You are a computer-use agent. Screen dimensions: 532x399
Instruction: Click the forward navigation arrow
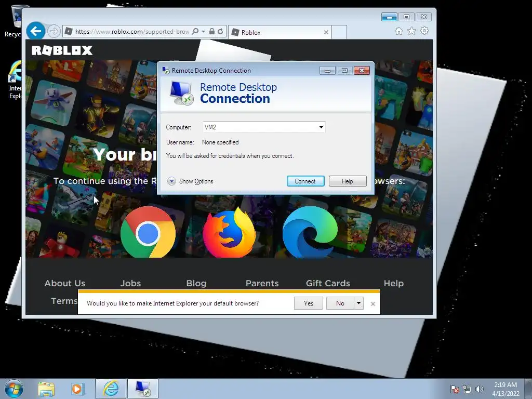coord(54,32)
